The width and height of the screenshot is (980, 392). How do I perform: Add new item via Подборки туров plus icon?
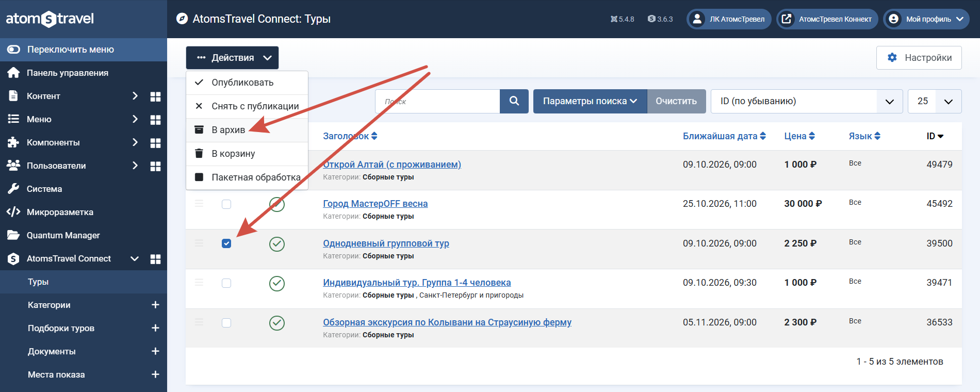155,328
